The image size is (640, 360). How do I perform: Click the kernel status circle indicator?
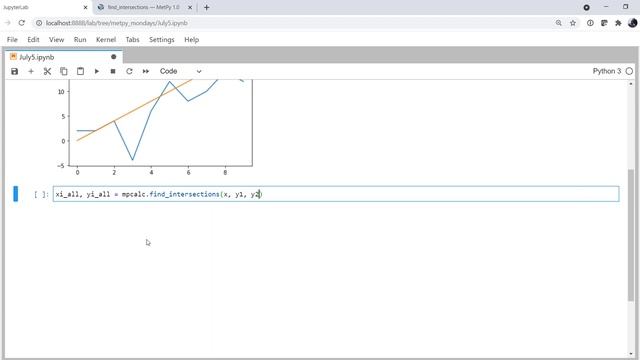click(629, 71)
